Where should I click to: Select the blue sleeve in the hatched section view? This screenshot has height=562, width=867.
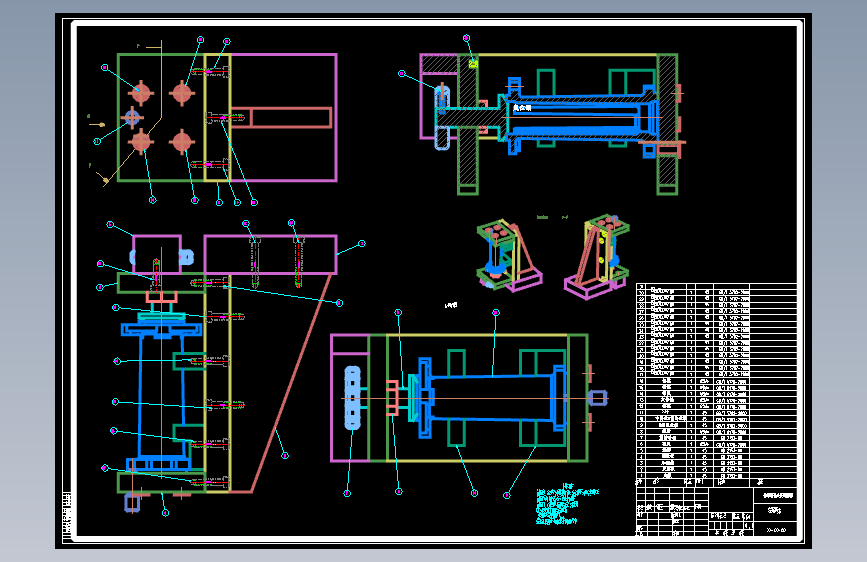581,116
